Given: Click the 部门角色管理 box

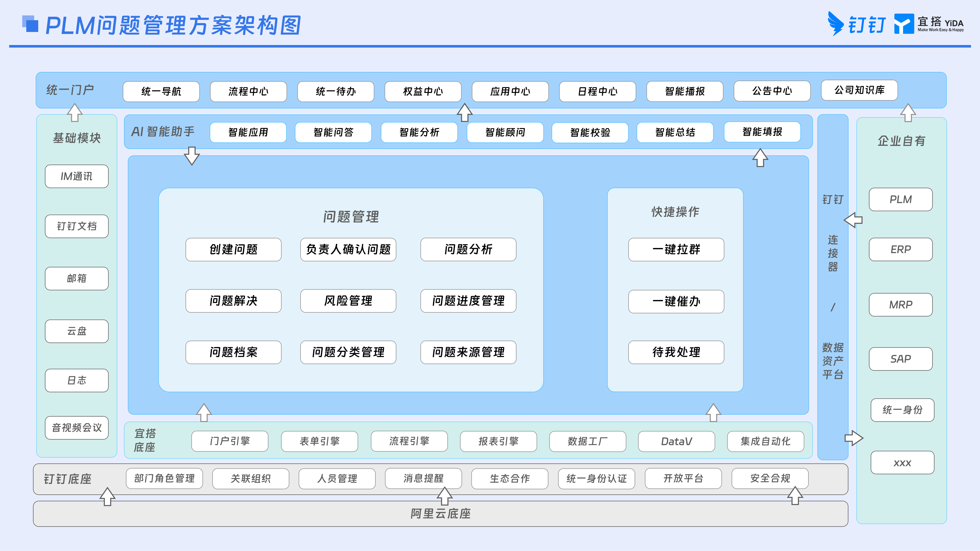Looking at the screenshot, I should click(164, 478).
